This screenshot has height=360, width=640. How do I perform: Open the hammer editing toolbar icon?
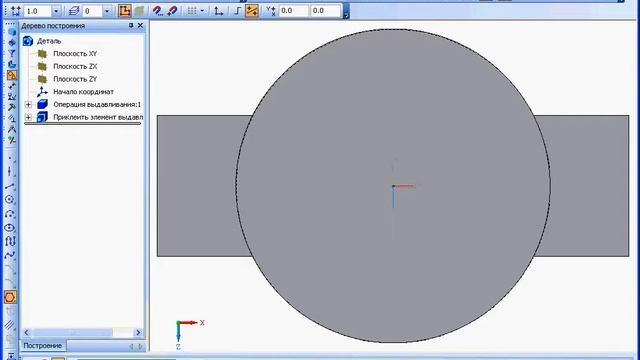click(11, 107)
